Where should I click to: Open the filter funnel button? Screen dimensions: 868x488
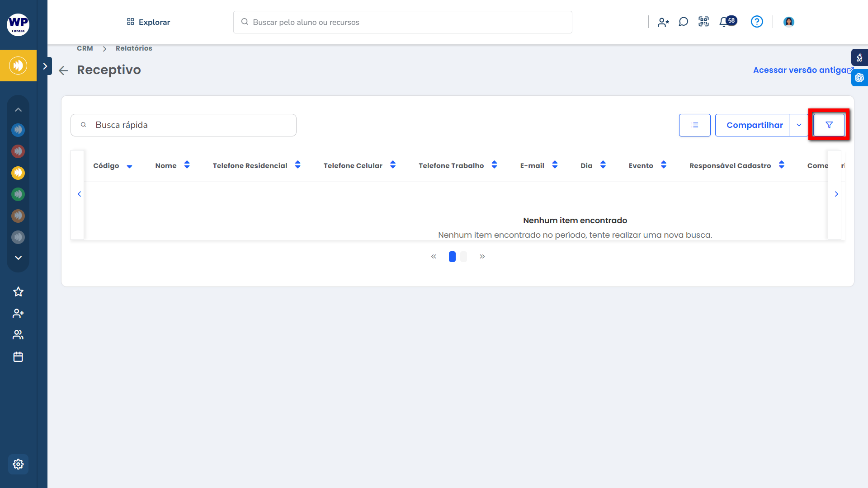pos(829,125)
